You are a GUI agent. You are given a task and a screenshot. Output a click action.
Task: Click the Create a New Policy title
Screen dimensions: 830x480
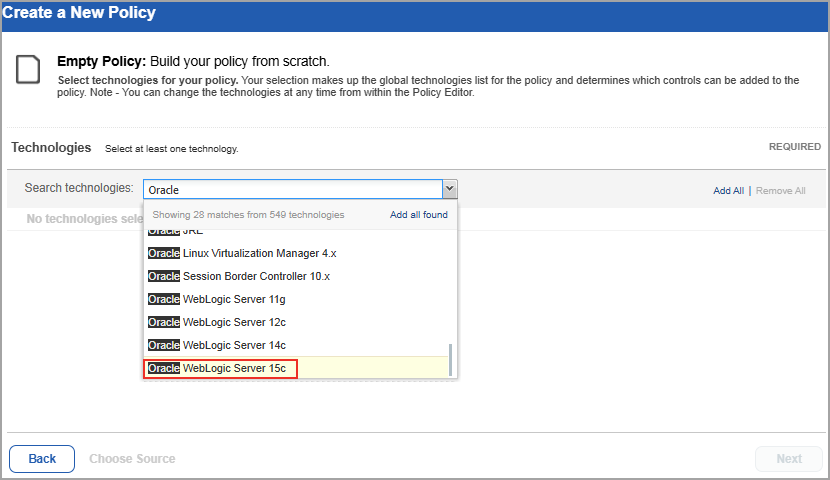click(79, 12)
